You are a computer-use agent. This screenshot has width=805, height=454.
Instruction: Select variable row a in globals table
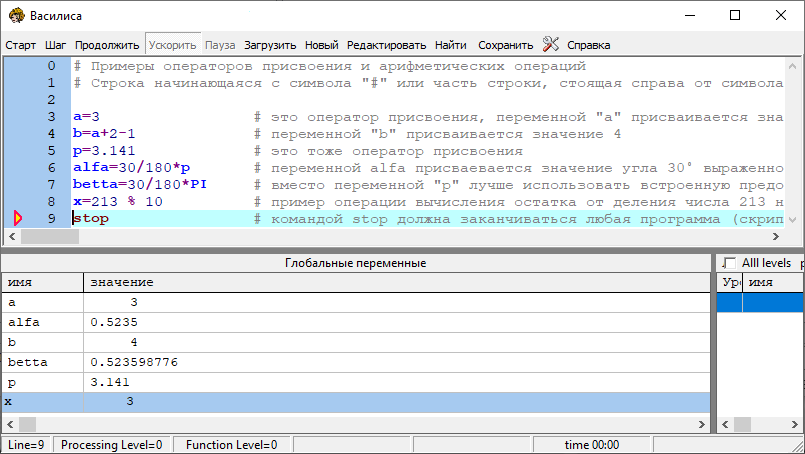[x=356, y=302]
